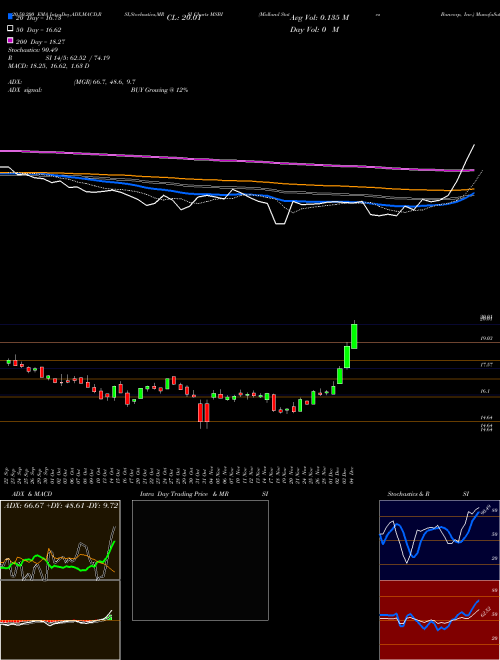Open the ADX indicator chart thumbnail
Image resolution: width=500 pixels, height=660 pixels.
click(60, 540)
